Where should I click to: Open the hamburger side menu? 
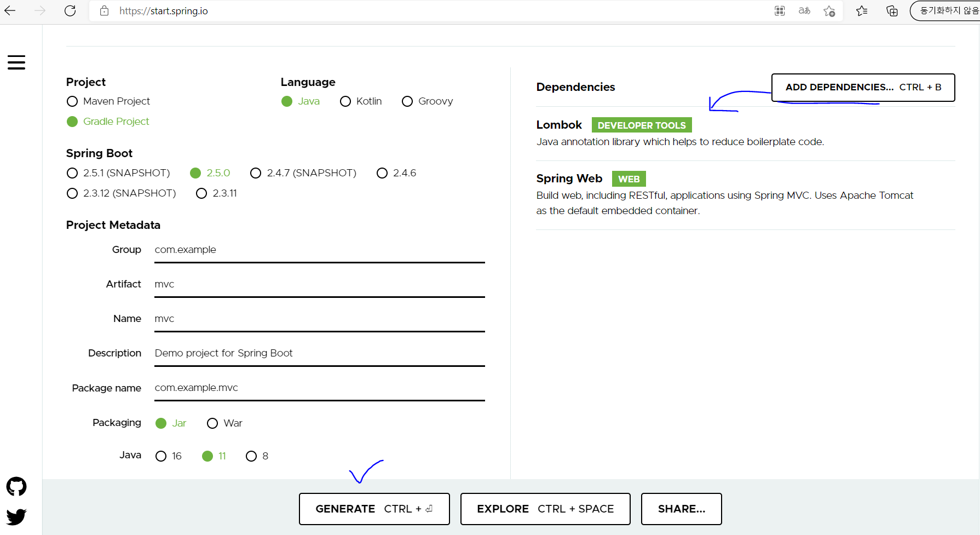tap(16, 62)
